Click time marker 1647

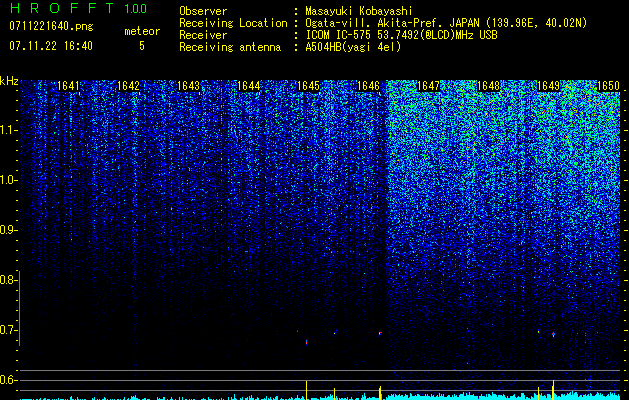428,86
